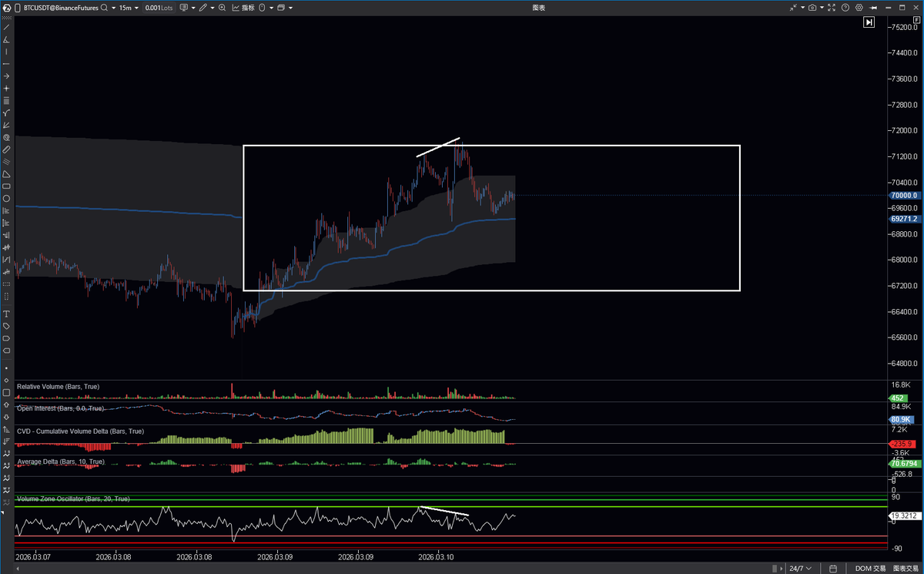
Task: Open the 指标 indicators menu
Action: coord(243,8)
